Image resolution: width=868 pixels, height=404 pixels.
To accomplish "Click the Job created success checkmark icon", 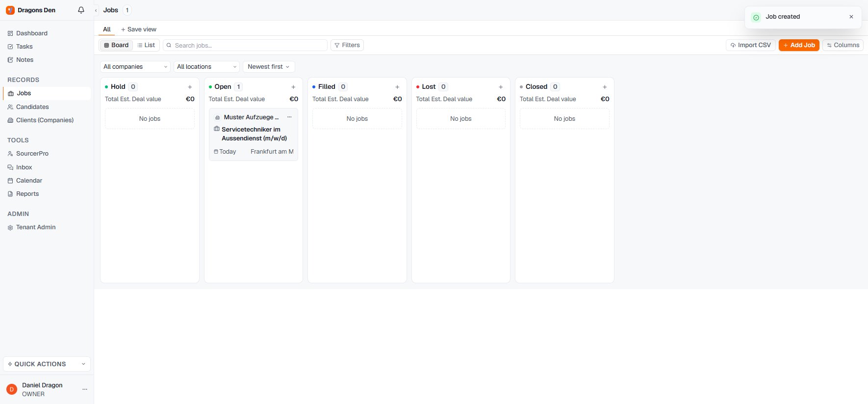I will coord(756,17).
